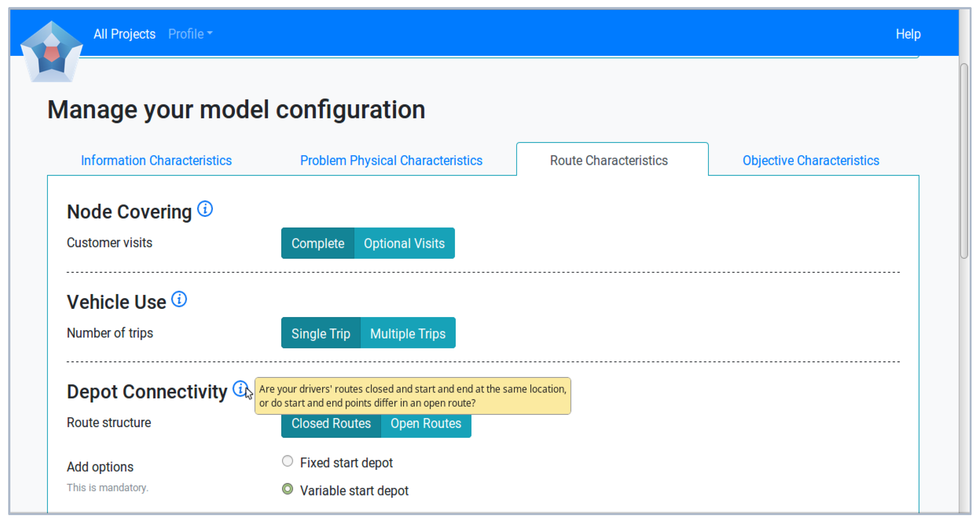Select the Fixed start depot radio button
This screenshot has width=980, height=523.
288,461
